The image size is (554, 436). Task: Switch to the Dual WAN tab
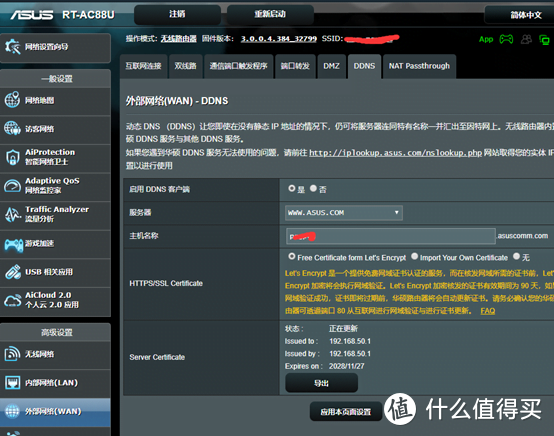tap(185, 66)
